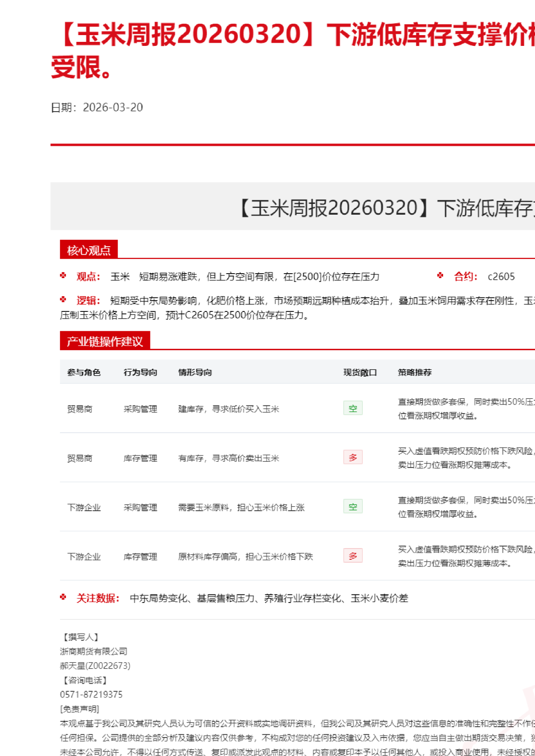The height and width of the screenshot is (756, 535).
Task: Click the 观点 label in core views
Action: [x=88, y=277]
